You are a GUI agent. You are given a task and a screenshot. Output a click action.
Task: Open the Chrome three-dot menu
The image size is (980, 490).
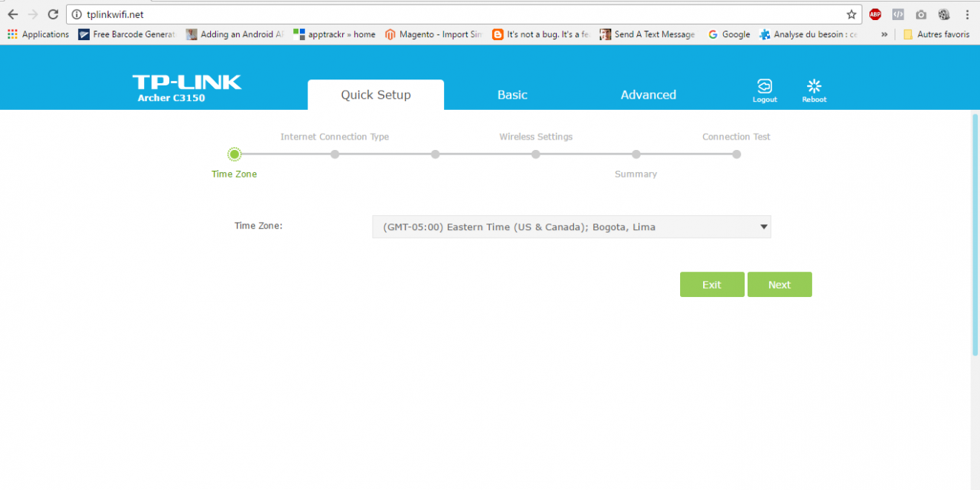tap(967, 14)
